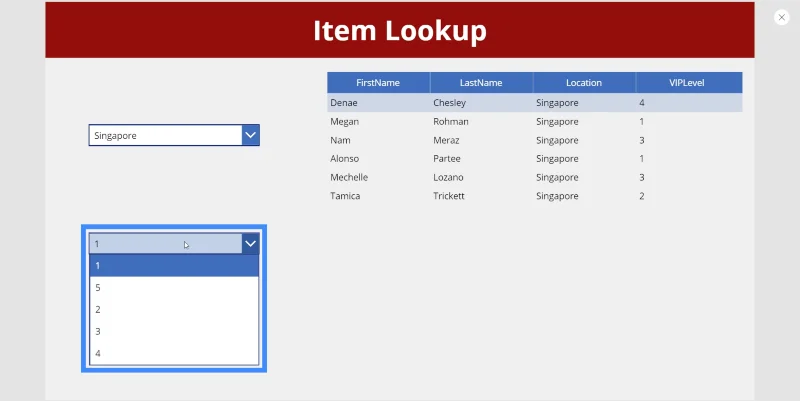Click the VIP level dropdown field showing 1
The image size is (800, 401).
(x=165, y=244)
